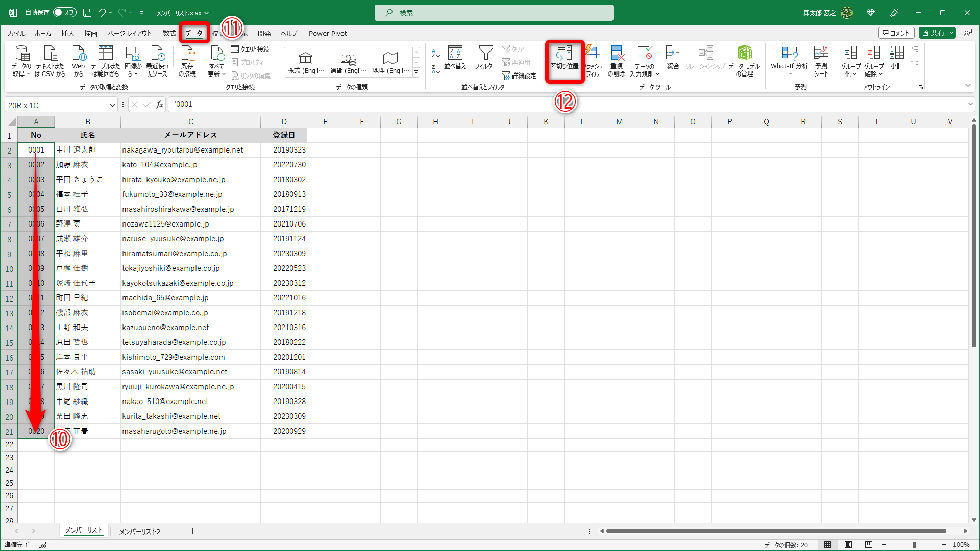Click the Filter (フィルター) funnel icon
The image size is (980, 551).
point(485,58)
